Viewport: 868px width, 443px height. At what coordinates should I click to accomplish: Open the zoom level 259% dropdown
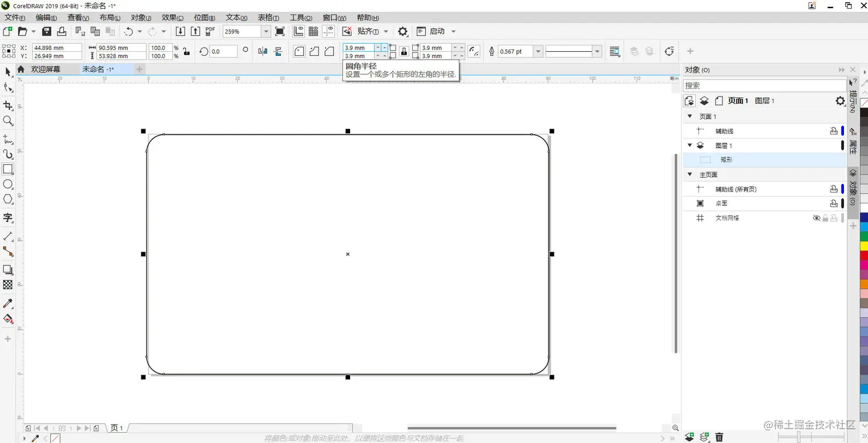pyautogui.click(x=266, y=32)
